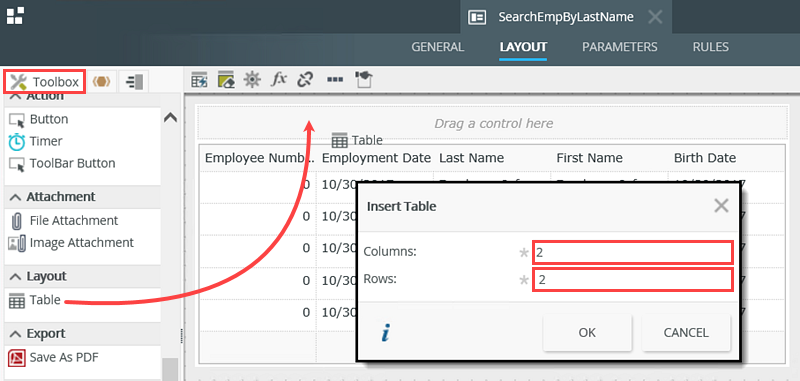The height and width of the screenshot is (381, 800).
Task: Click OK in the Insert Table dialog
Action: point(587,333)
